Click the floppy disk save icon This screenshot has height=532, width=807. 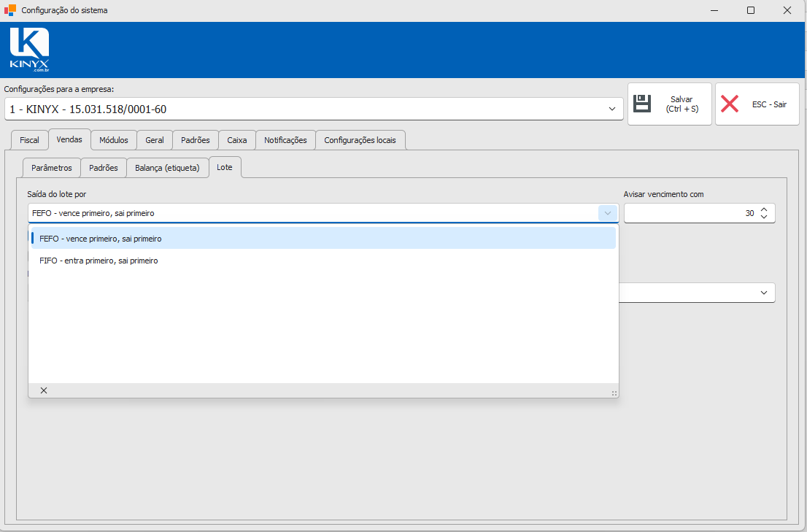point(642,104)
